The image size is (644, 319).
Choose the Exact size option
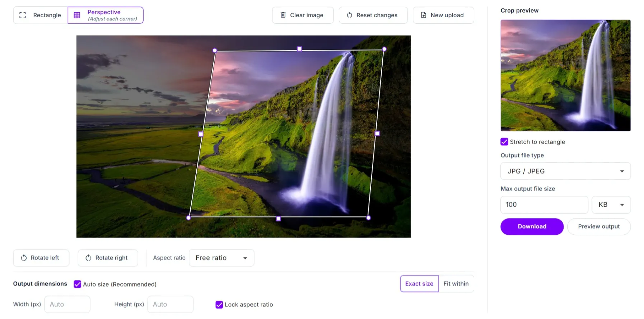[419, 284]
